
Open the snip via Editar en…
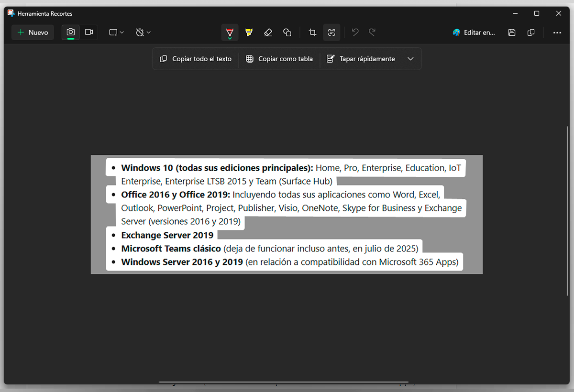pyautogui.click(x=474, y=33)
